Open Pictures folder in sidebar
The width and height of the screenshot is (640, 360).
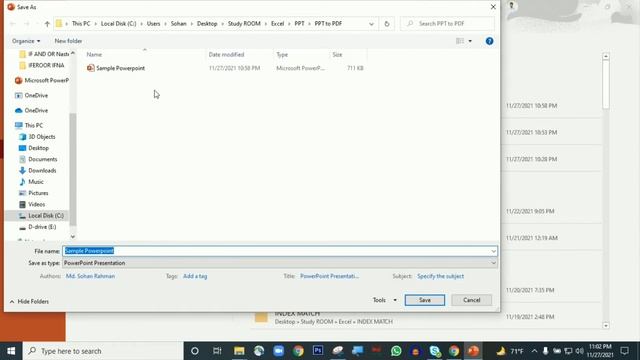(33, 193)
